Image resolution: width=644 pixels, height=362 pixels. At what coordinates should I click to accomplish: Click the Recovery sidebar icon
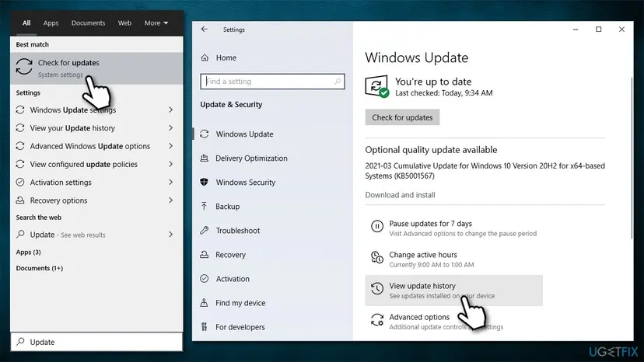204,255
